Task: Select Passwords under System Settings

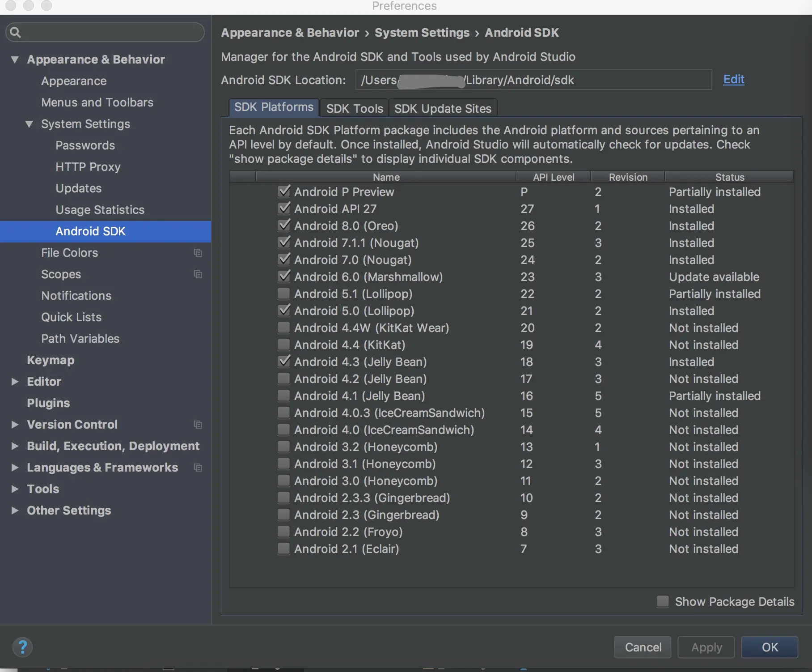Action: (x=85, y=145)
